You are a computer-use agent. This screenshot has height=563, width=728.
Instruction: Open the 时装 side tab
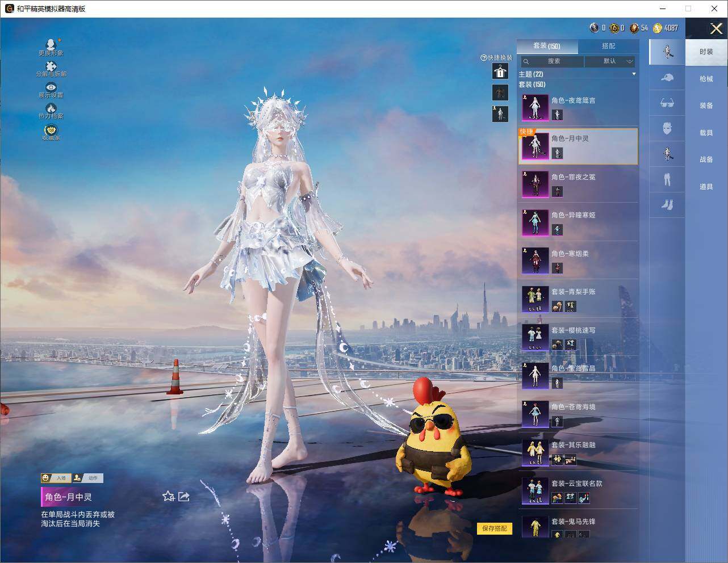click(x=706, y=52)
